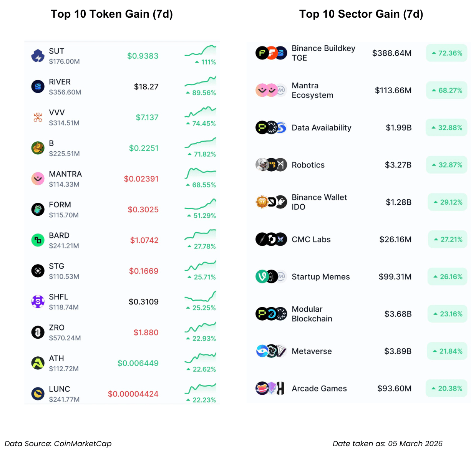Click the SHFL token purple logo
The width and height of the screenshot is (476, 450).
(x=38, y=302)
